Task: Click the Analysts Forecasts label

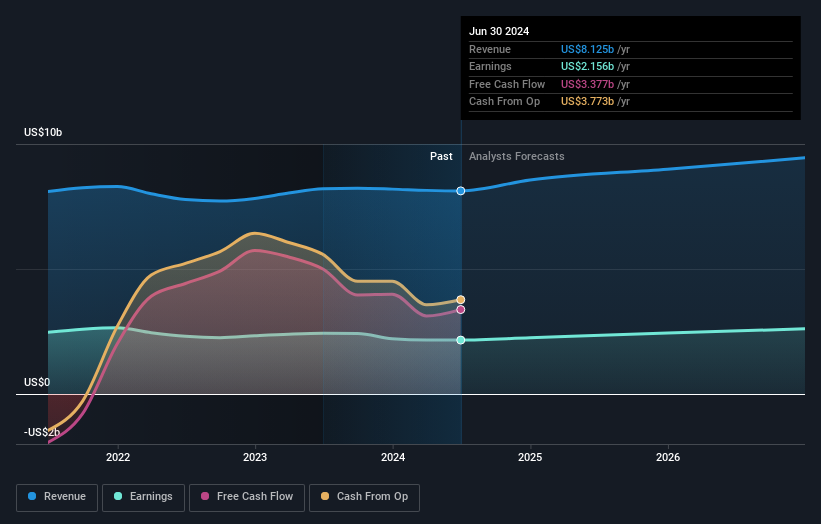Action: (517, 156)
